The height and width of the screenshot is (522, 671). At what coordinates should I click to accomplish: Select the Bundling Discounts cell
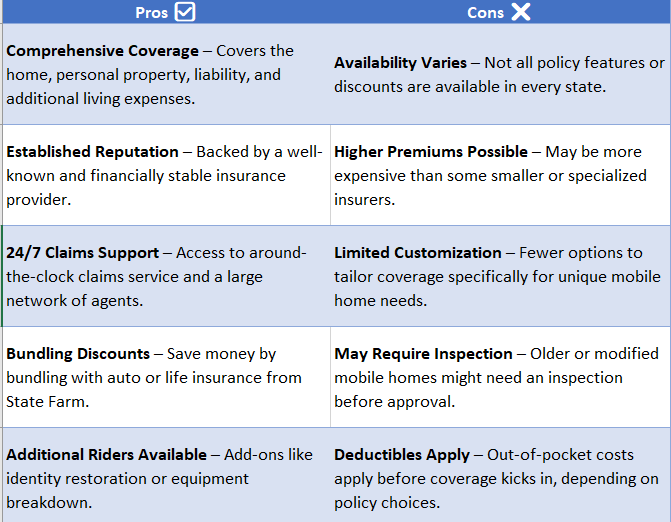(166, 377)
